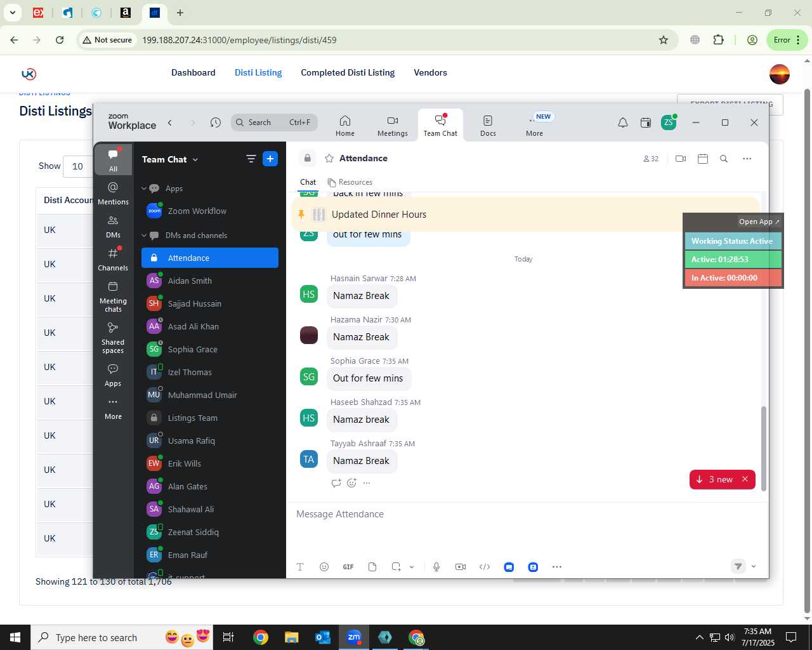Open Outlook from the taskbar
The width and height of the screenshot is (812, 650).
[323, 637]
